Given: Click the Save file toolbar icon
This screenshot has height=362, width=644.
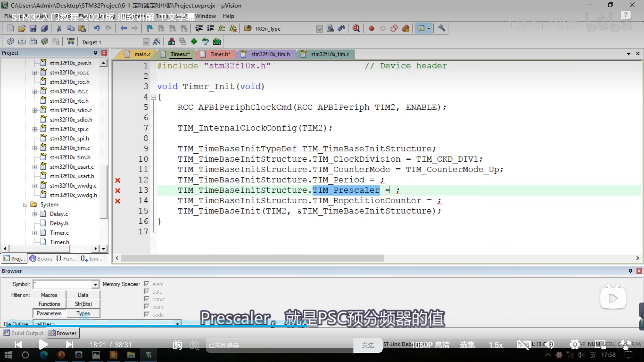Looking at the screenshot, I should coord(33,28).
